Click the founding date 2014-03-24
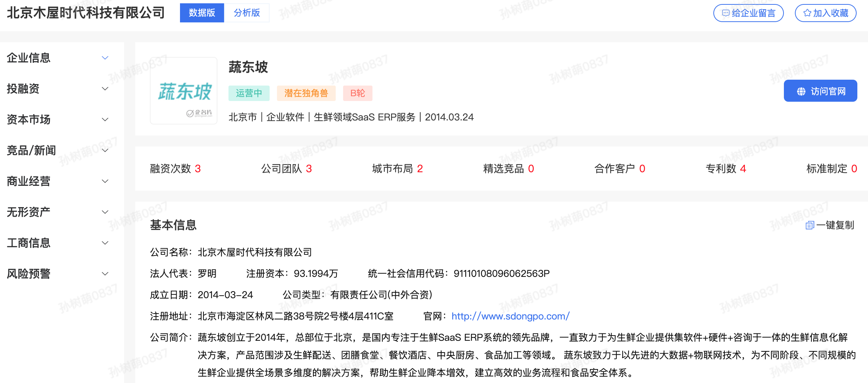The width and height of the screenshot is (868, 383). [x=225, y=295]
